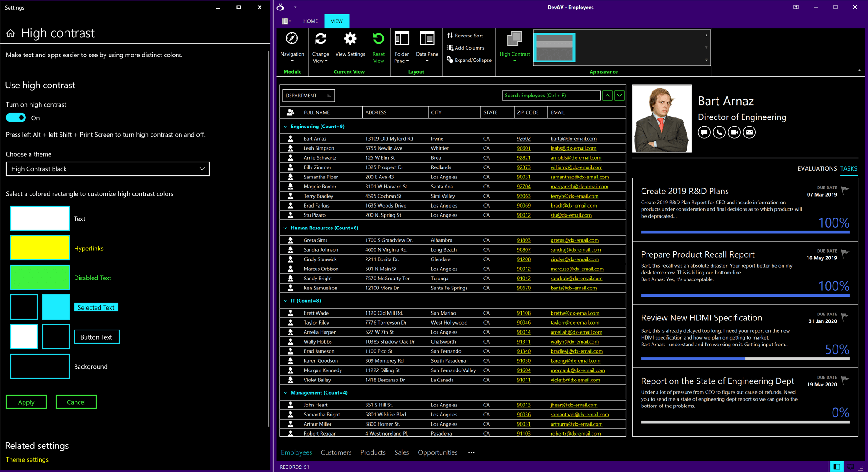Switch to the HOME ribbon tab

pos(310,21)
